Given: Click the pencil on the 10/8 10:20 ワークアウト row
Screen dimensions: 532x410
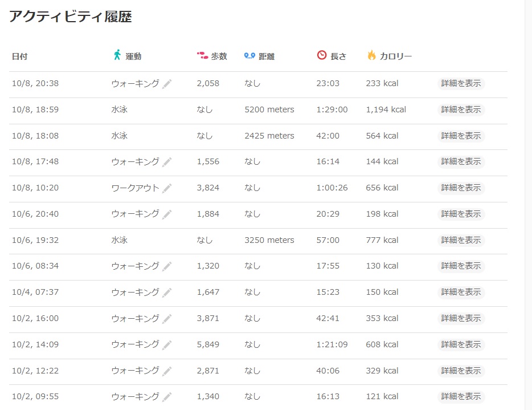Looking at the screenshot, I should [x=167, y=188].
